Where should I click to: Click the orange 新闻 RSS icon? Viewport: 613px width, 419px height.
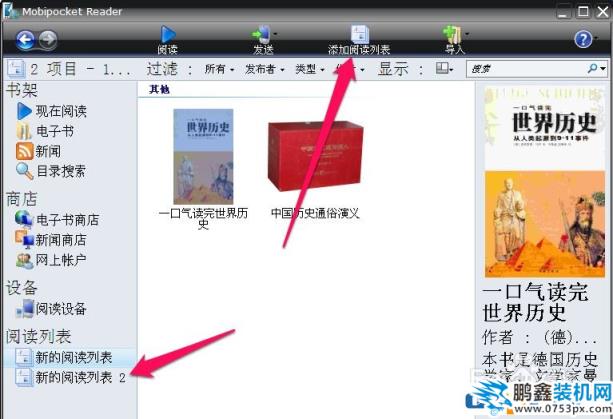pyautogui.click(x=24, y=151)
